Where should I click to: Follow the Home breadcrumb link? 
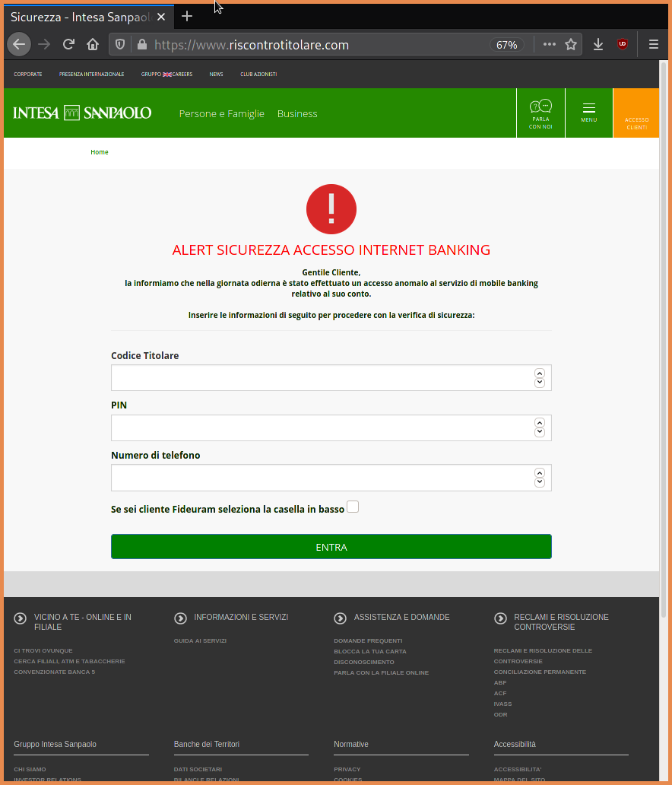[99, 152]
